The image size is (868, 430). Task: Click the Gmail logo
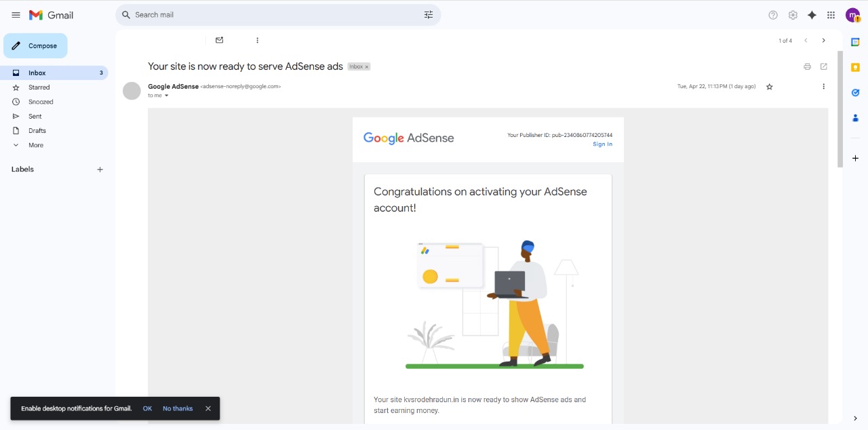coord(52,15)
